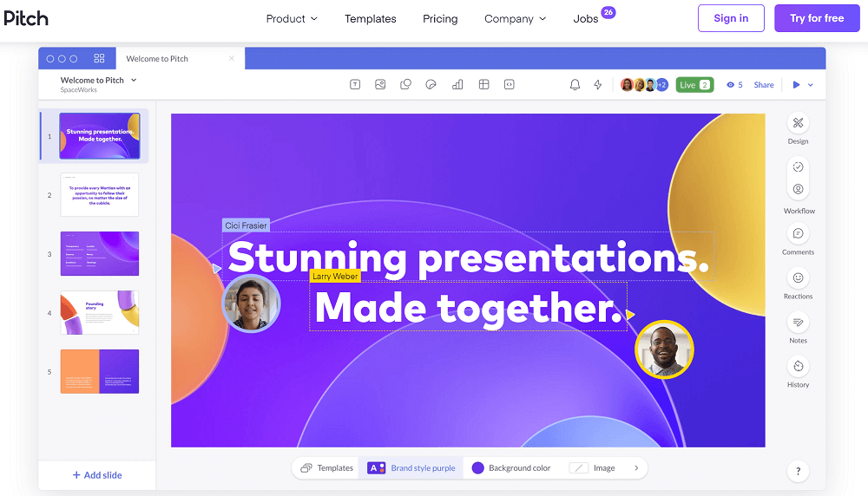Insert an embed block
868x496 pixels.
pyautogui.click(x=510, y=85)
